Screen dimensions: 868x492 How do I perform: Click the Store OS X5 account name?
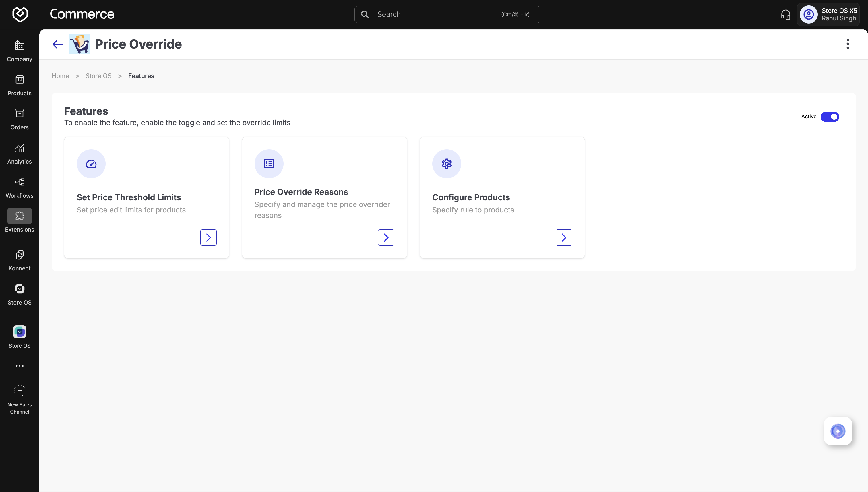point(839,11)
